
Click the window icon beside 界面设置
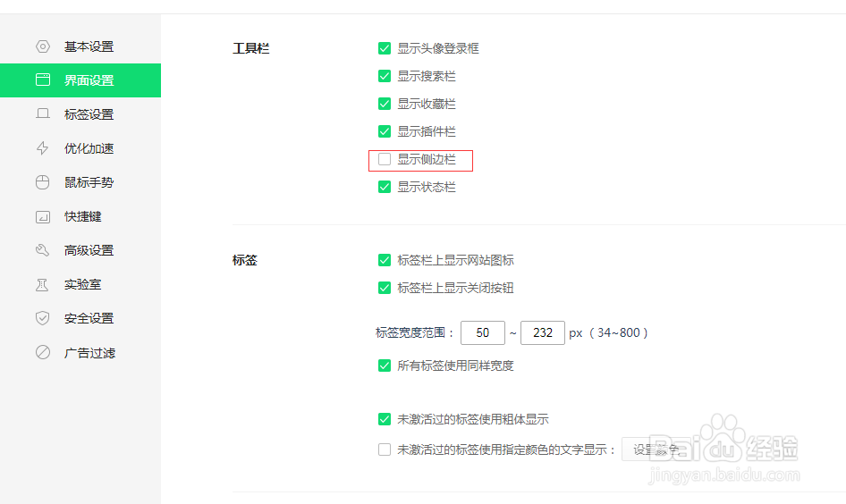click(x=42, y=80)
